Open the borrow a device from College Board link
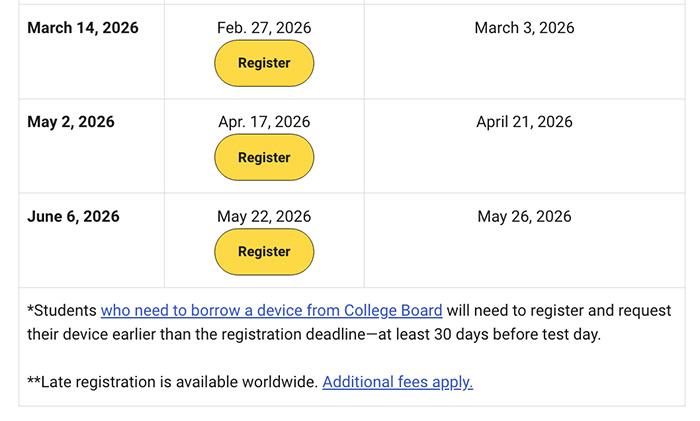The width and height of the screenshot is (700, 421). 271,311
